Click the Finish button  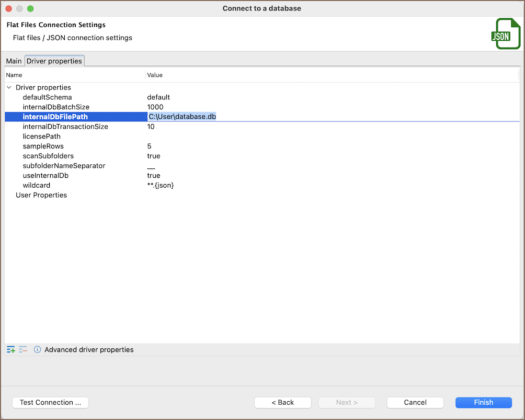(483, 402)
